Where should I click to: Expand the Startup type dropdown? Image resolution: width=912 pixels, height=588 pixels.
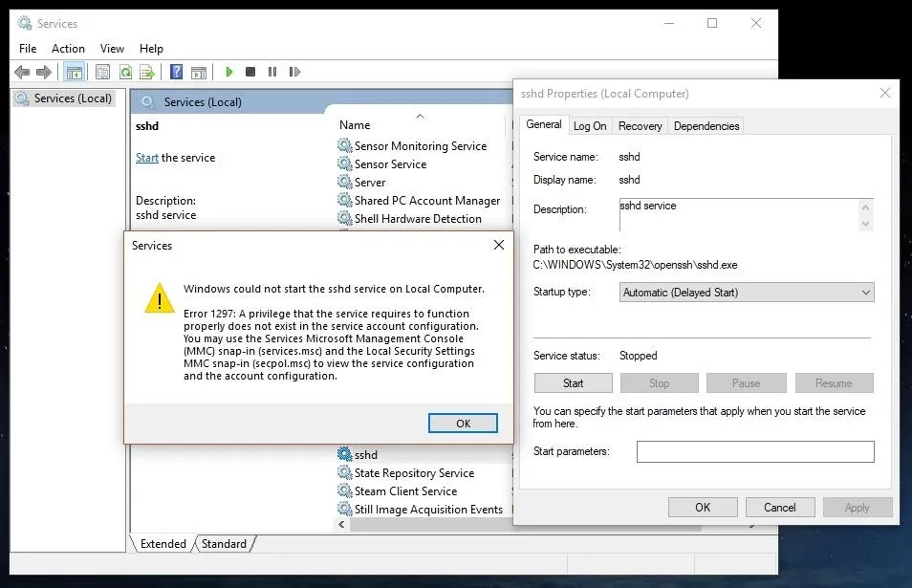click(x=747, y=292)
